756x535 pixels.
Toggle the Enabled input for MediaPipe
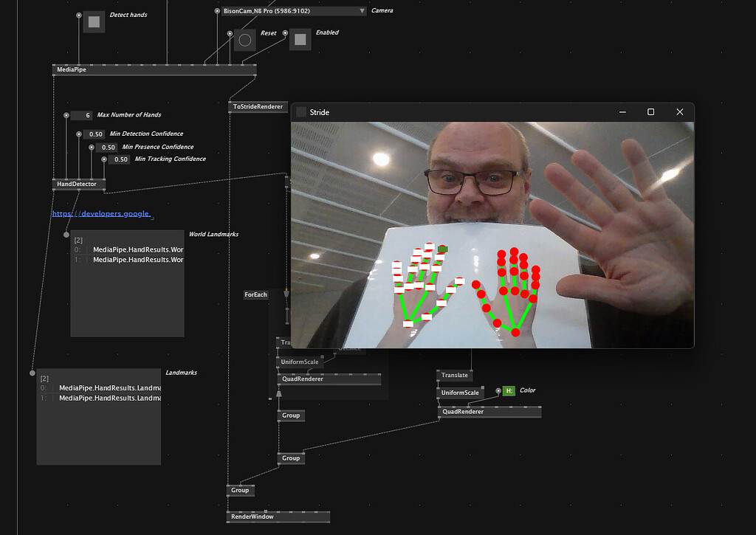pos(299,40)
